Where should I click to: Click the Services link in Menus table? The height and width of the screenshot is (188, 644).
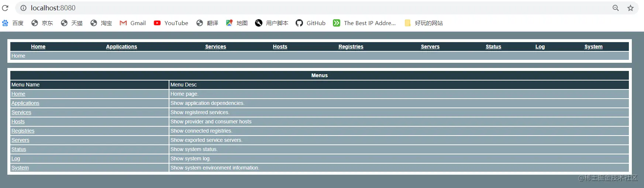point(21,112)
